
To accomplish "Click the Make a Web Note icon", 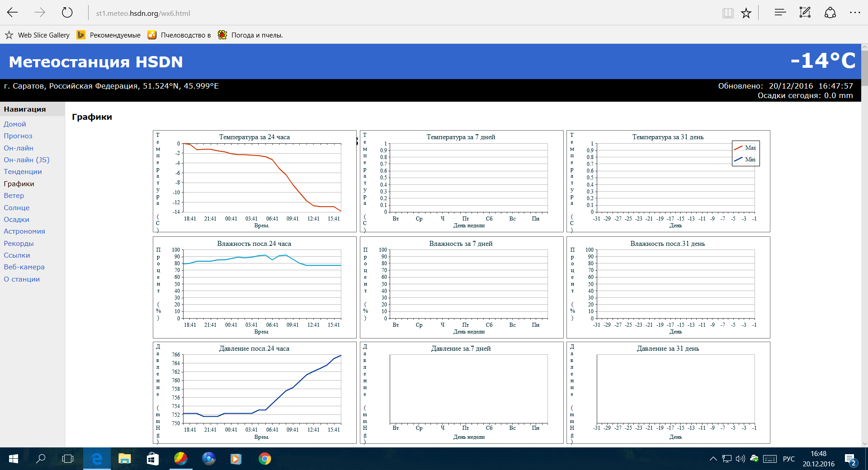I will (x=805, y=13).
